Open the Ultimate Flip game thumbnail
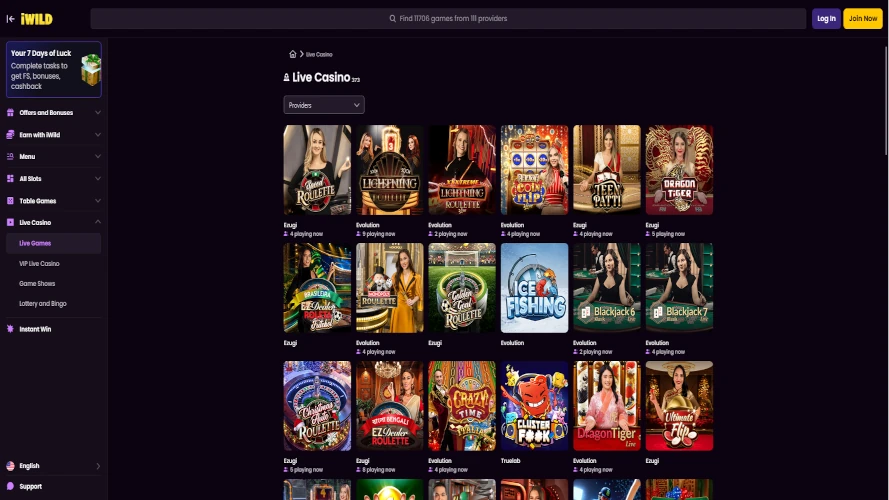Screen dimensions: 889x500 point(679,406)
